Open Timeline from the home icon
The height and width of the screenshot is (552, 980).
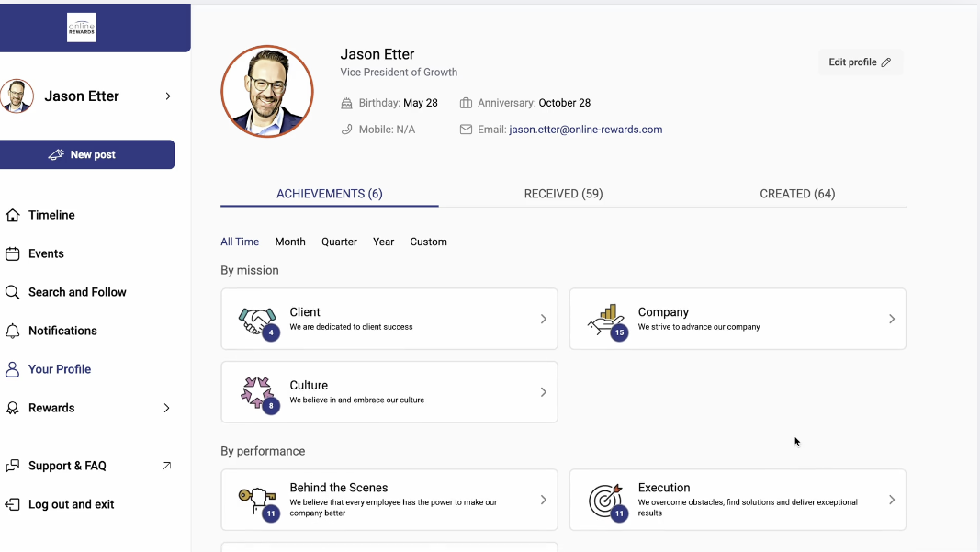point(13,215)
